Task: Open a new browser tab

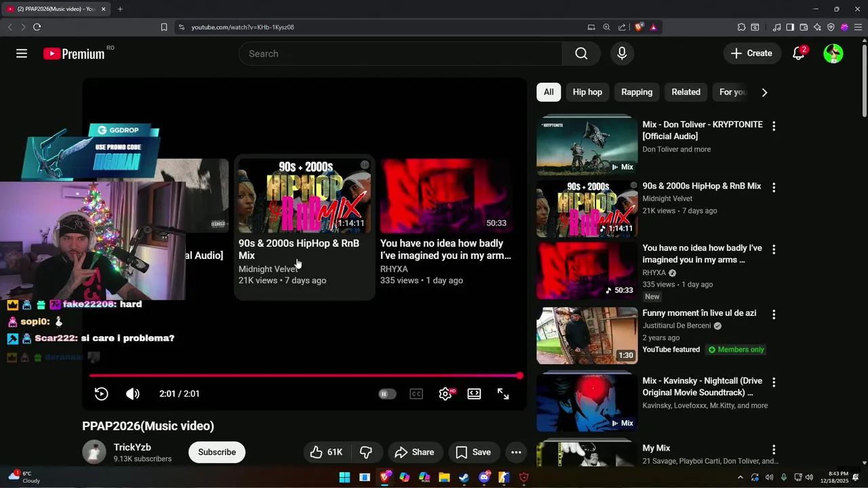Action: (120, 9)
